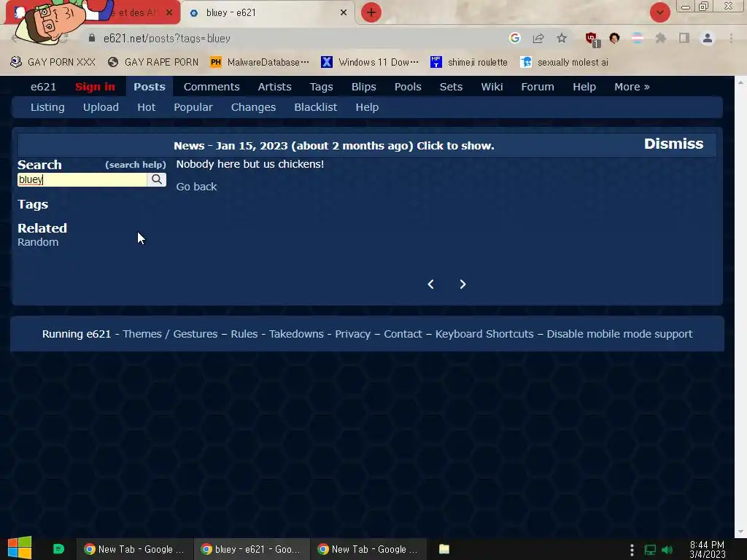Bookmark this page with the star icon

tap(562, 39)
